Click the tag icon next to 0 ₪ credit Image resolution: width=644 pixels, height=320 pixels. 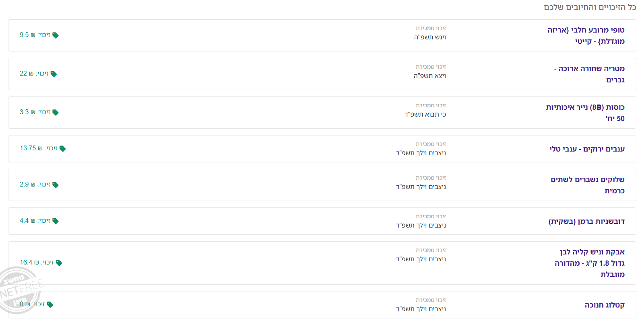pyautogui.click(x=50, y=305)
